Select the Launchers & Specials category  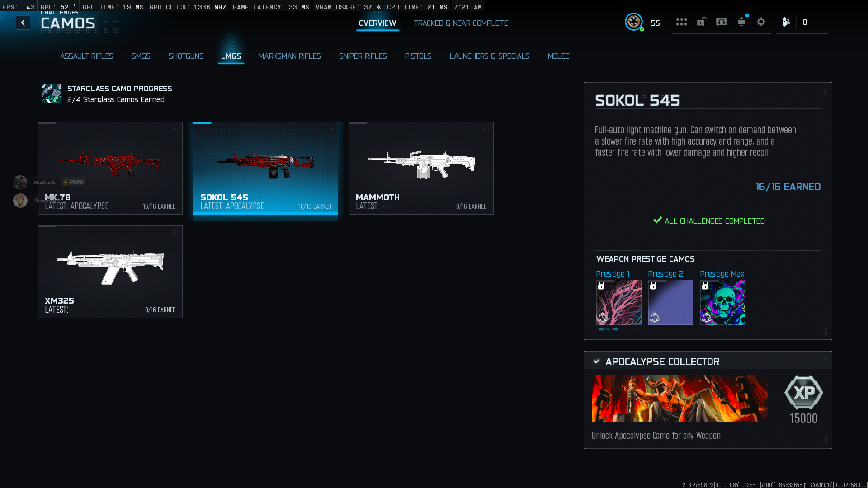[490, 56]
